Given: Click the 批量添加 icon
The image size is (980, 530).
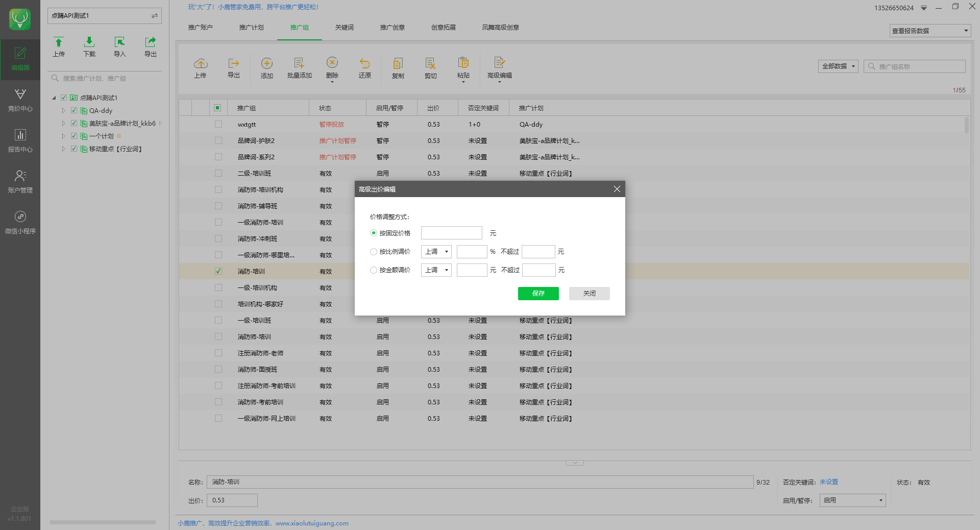Looking at the screenshot, I should pyautogui.click(x=299, y=63).
